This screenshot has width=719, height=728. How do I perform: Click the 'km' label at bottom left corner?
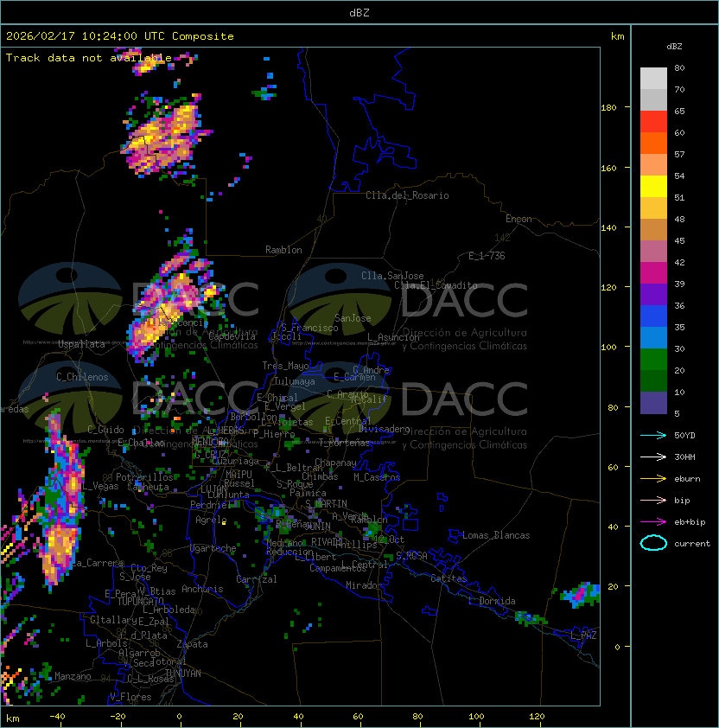[x=13, y=718]
